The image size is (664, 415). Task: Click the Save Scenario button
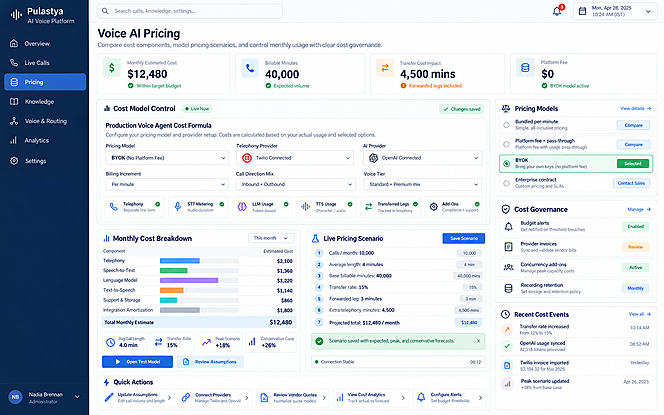coord(464,238)
